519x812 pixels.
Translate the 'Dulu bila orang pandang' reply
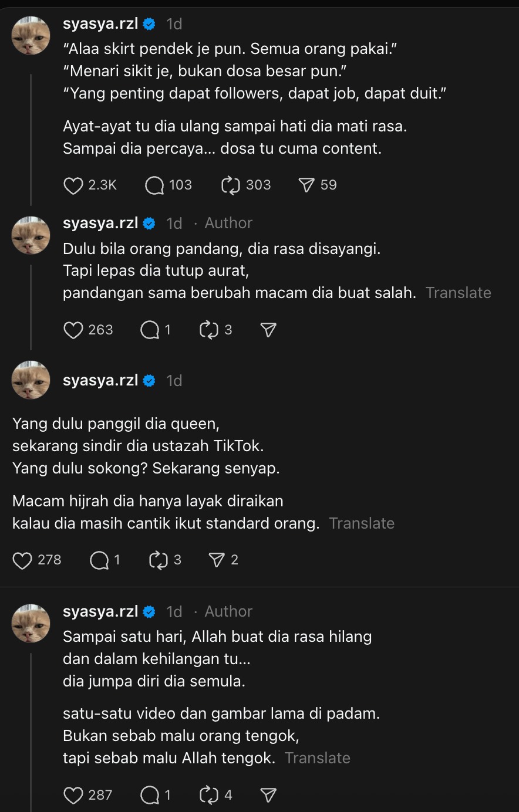(459, 292)
